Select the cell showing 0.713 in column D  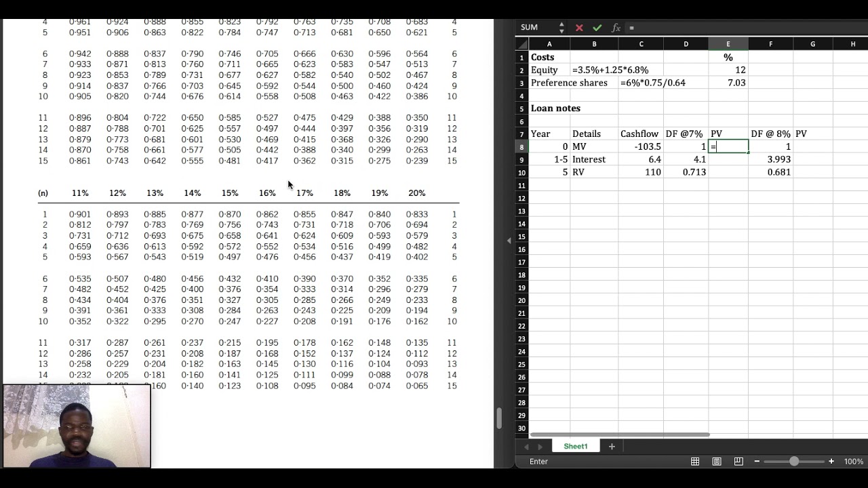pos(686,172)
